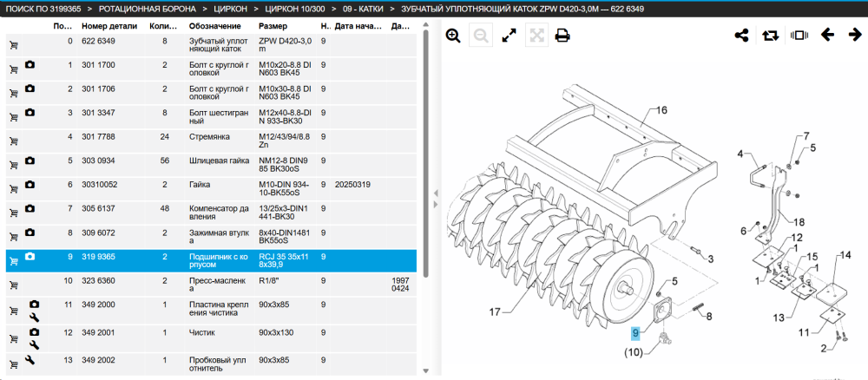The height and width of the screenshot is (380, 868).
Task: Go to ЦИРКОН 10/300 breadcrumb
Action: pos(295,10)
